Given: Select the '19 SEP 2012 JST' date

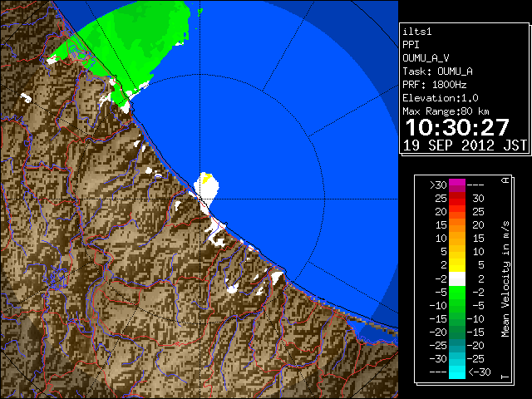Looking at the screenshot, I should coord(465,145).
